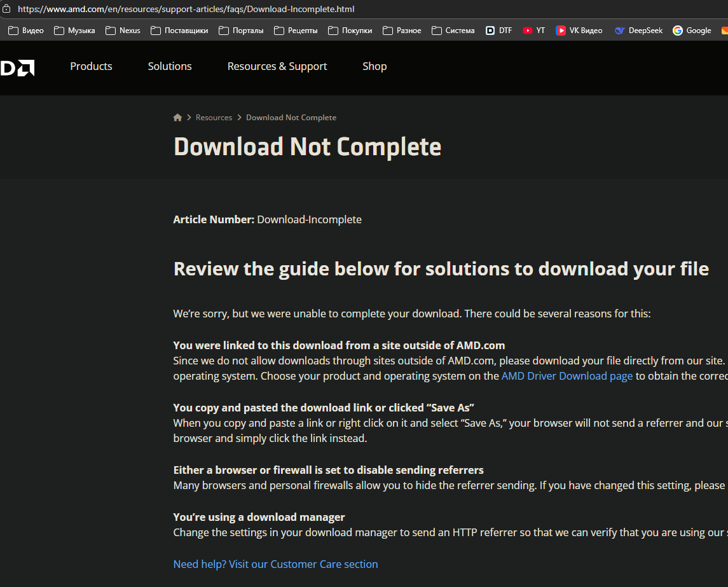728x587 pixels.
Task: Open the YT YouTube bookmark
Action: click(534, 31)
